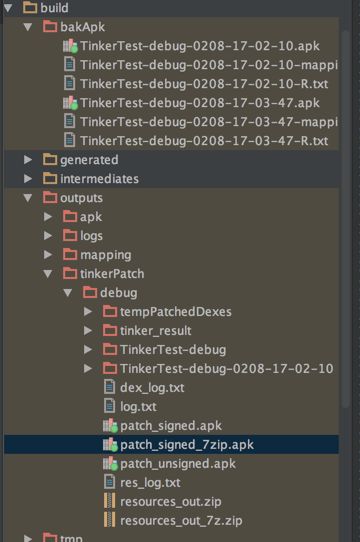
Task: Collapse the outputs folder
Action: [28, 198]
